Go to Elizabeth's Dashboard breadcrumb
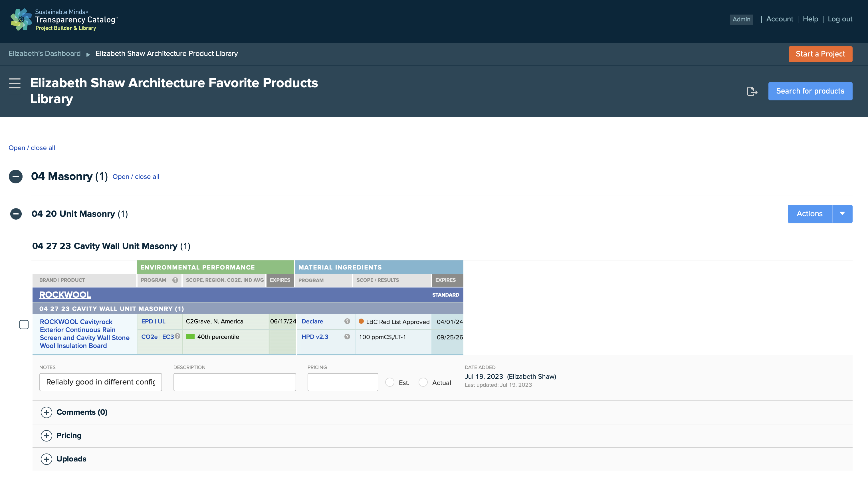The image size is (868, 482). point(45,54)
